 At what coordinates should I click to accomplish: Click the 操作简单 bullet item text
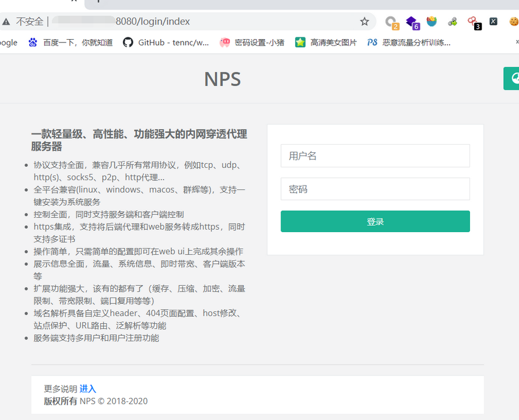138,251
